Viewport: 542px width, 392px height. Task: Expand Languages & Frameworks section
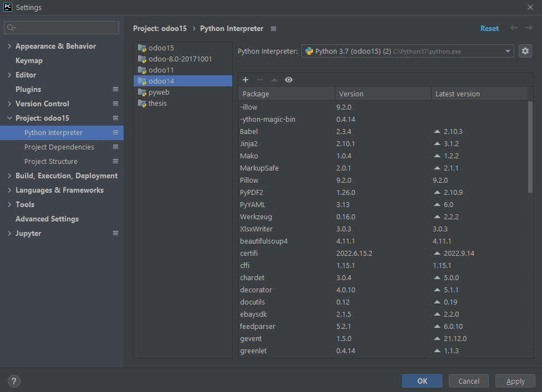point(9,190)
